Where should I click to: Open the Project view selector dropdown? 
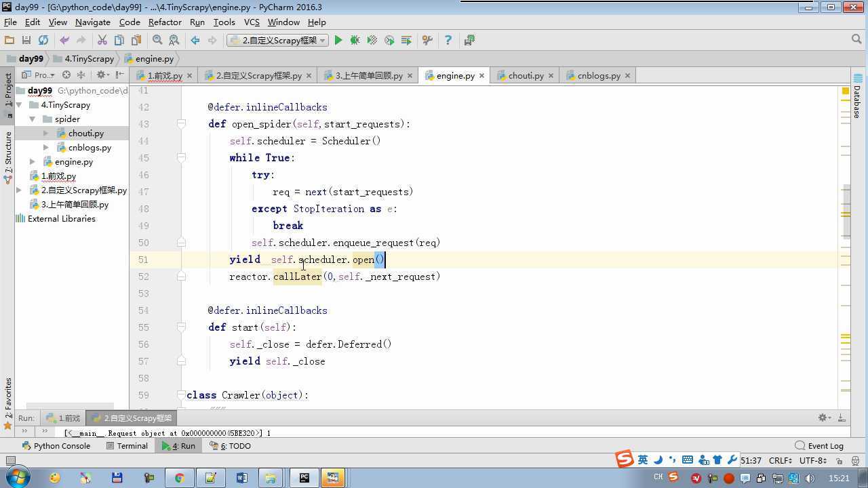(x=39, y=75)
